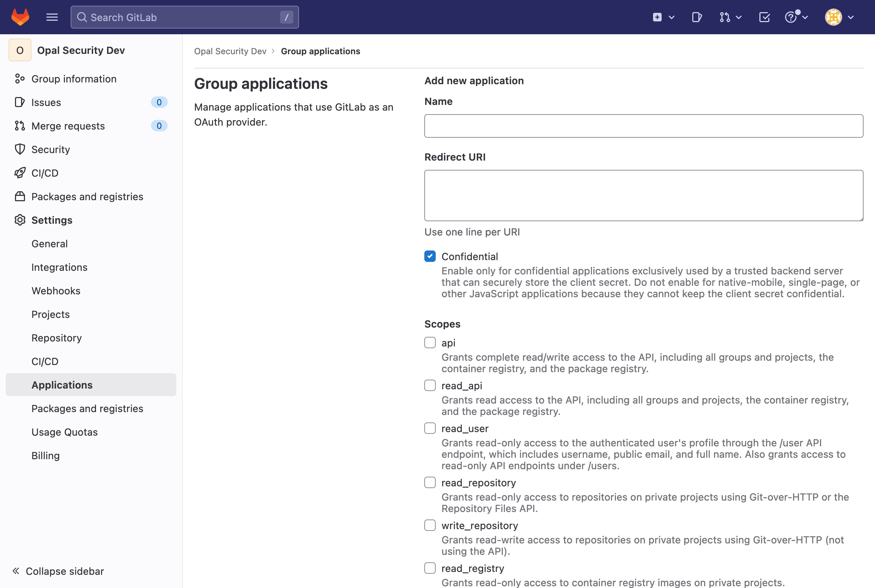Open the To-Do list checkmark icon
The image size is (875, 588).
coord(764,17)
